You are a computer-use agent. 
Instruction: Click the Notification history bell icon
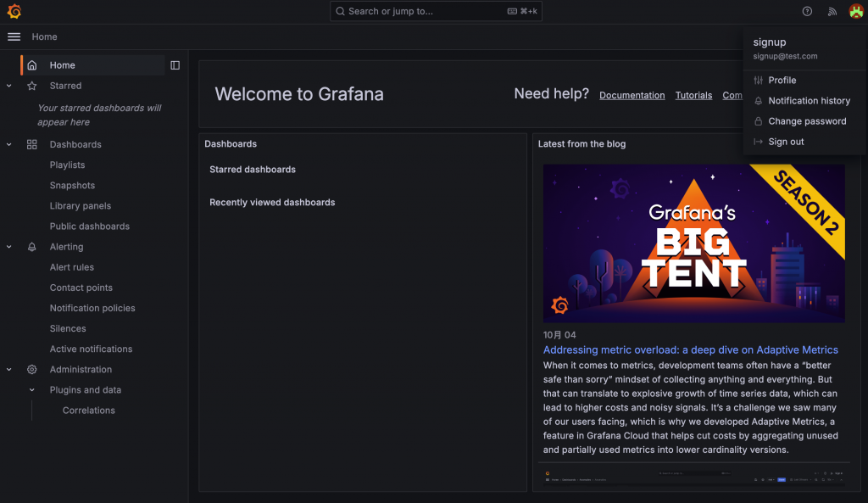759,101
